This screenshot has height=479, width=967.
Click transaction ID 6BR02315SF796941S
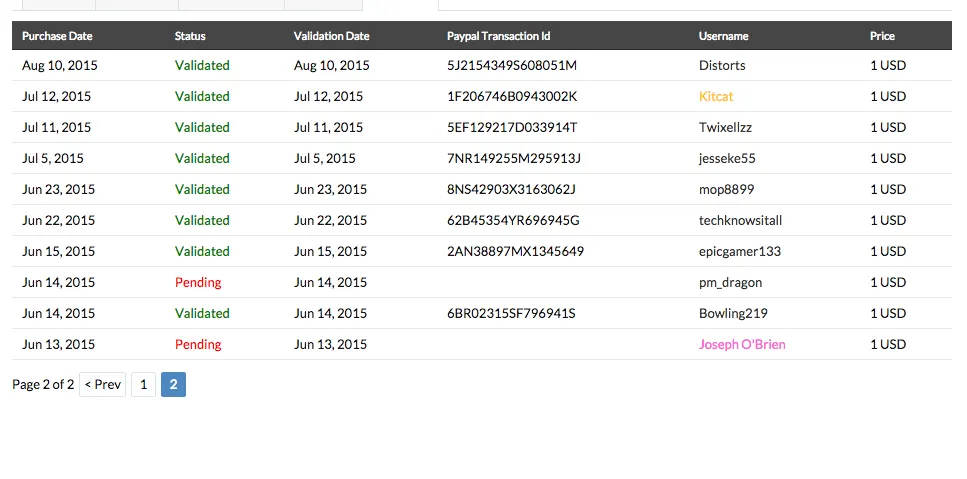coord(511,313)
